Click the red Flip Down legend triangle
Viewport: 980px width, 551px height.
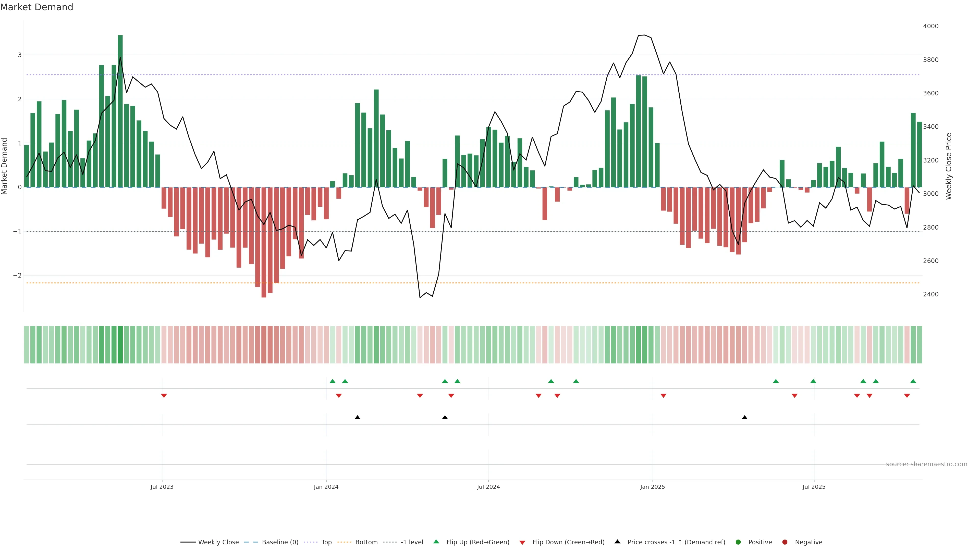522,542
